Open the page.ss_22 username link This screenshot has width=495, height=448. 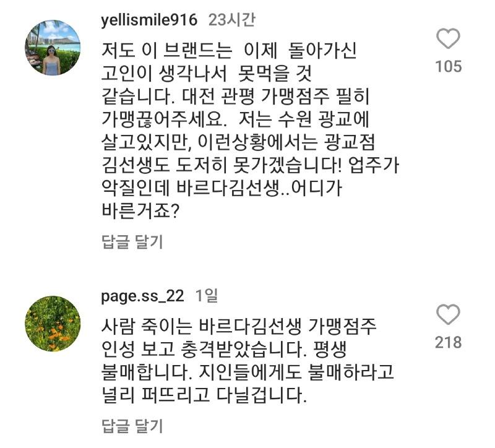point(142,296)
